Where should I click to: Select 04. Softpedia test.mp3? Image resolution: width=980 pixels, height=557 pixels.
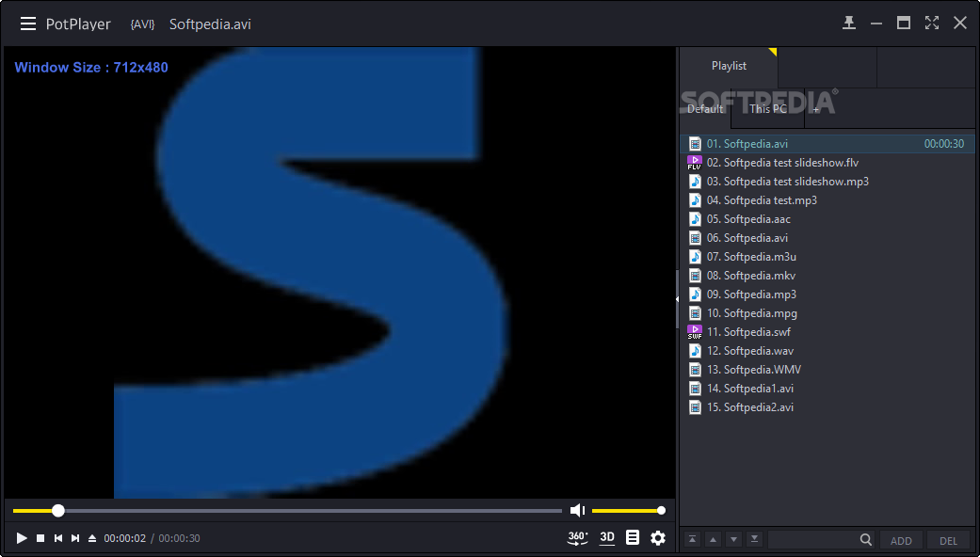[827, 199]
